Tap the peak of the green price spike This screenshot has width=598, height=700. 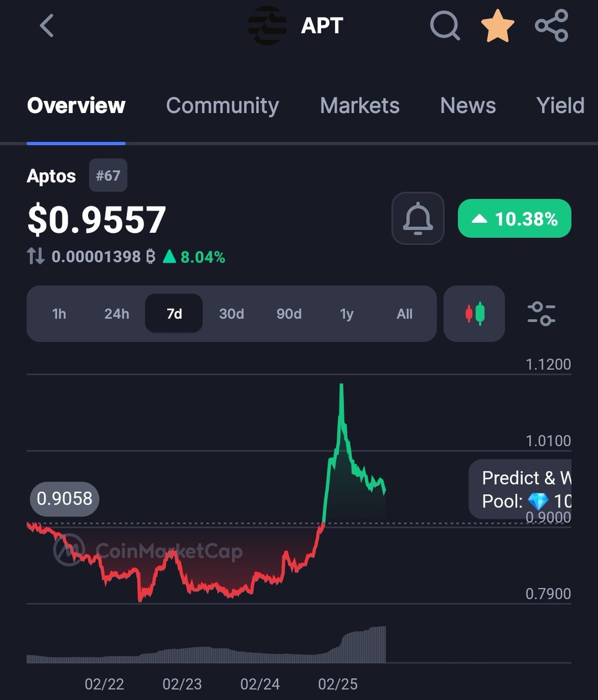341,386
